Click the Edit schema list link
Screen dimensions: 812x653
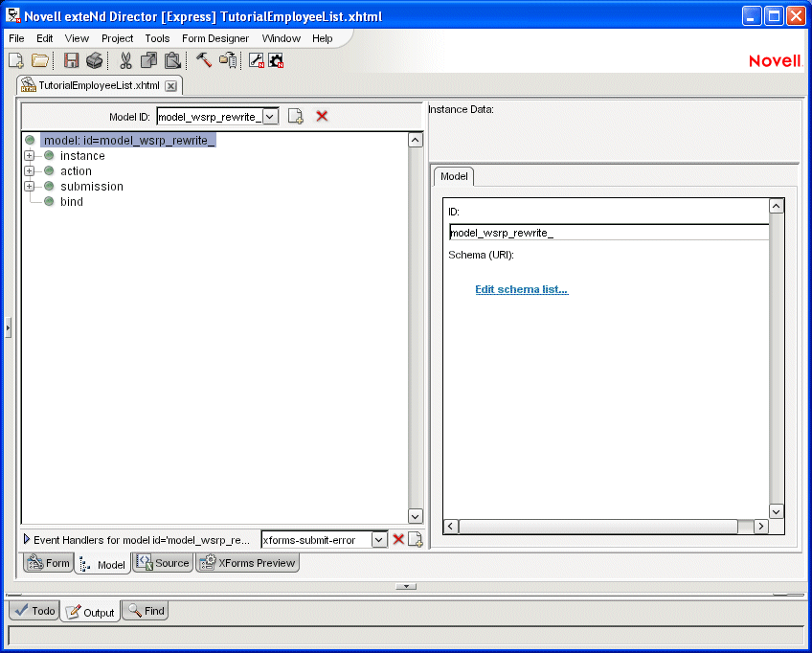coord(522,289)
